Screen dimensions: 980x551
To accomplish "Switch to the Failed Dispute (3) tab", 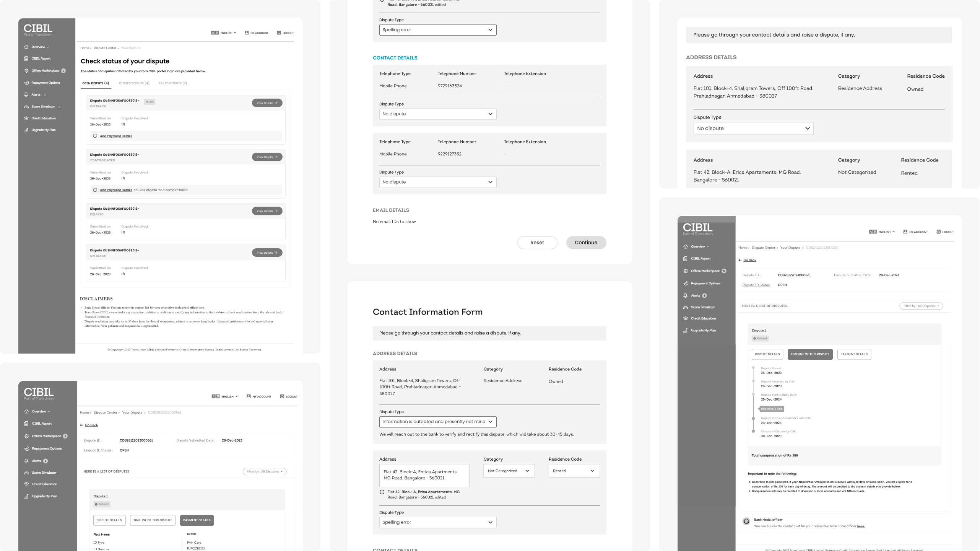I will (173, 83).
